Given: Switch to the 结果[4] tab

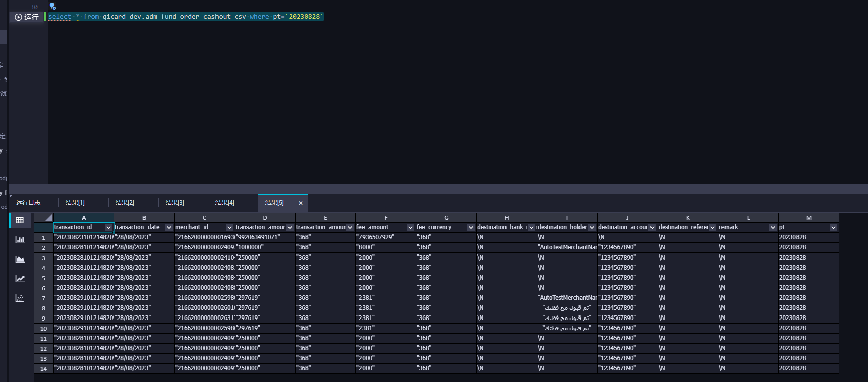Looking at the screenshot, I should 225,203.
